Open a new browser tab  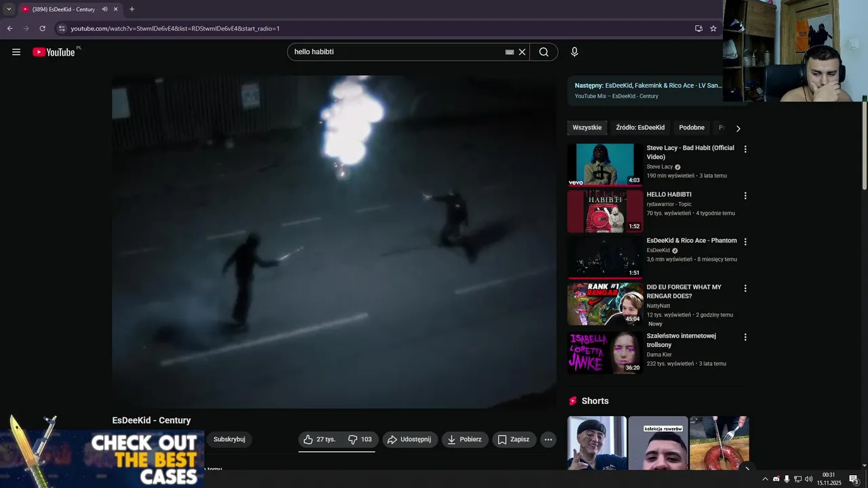pyautogui.click(x=132, y=9)
